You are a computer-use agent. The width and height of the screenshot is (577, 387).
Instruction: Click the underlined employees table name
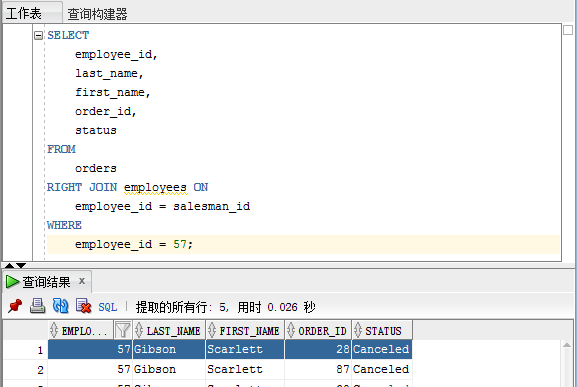[x=155, y=188]
